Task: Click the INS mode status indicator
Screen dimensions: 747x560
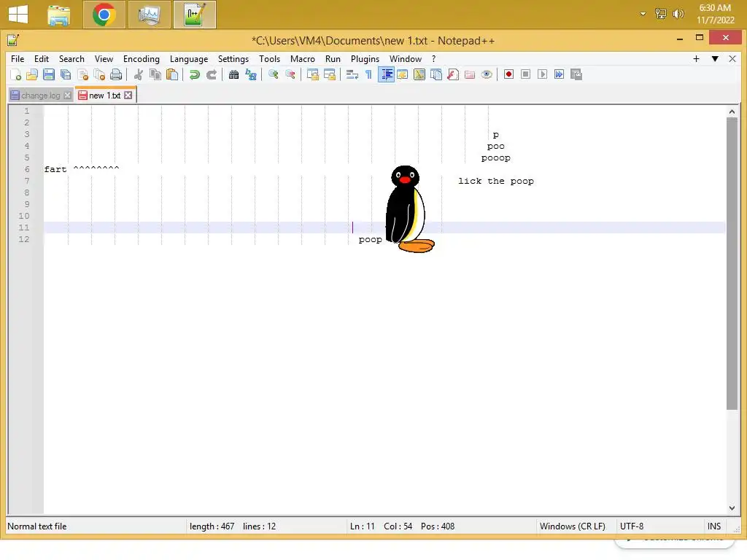Action: click(713, 526)
